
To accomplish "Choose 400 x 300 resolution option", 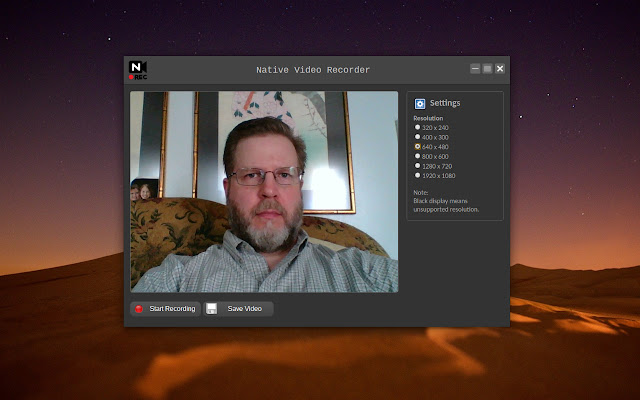I will coord(417,137).
